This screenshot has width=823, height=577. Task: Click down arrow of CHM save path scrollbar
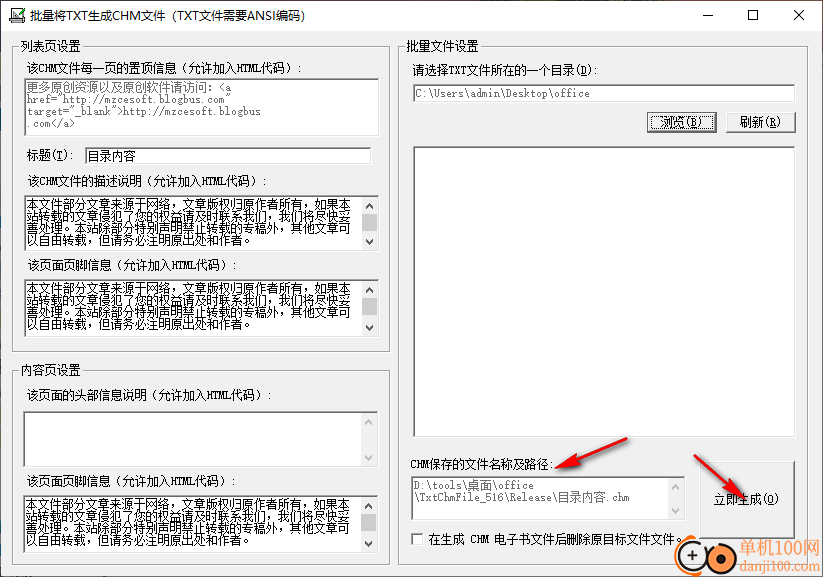676,511
